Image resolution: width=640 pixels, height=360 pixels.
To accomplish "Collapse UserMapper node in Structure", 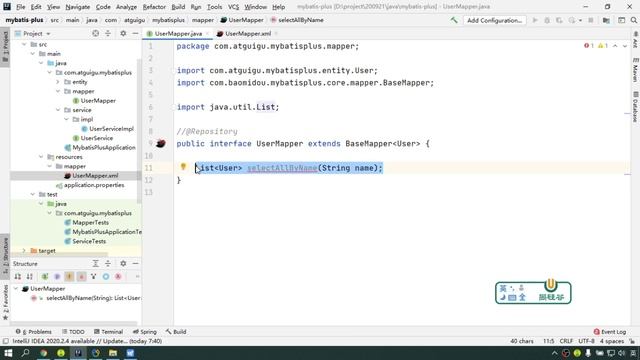I will pos(16,289).
